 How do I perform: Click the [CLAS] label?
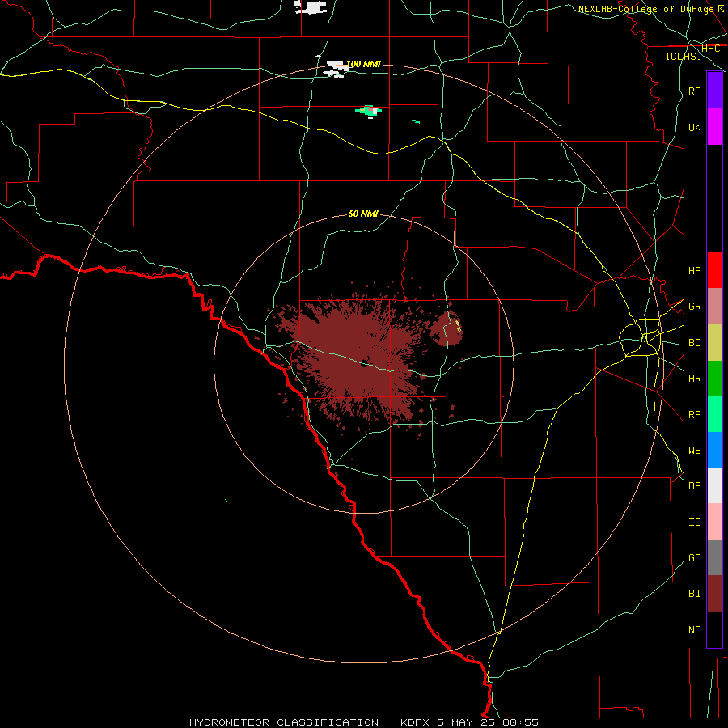[x=684, y=56]
